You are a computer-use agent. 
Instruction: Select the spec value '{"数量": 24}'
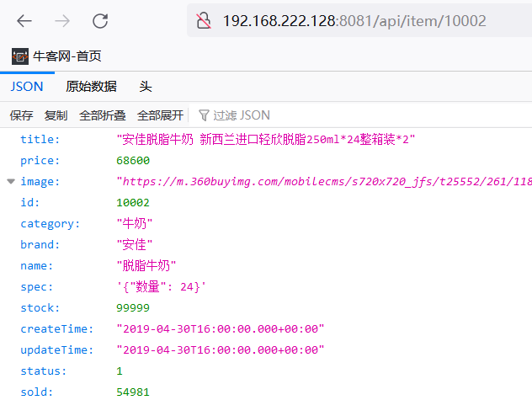[x=161, y=287]
